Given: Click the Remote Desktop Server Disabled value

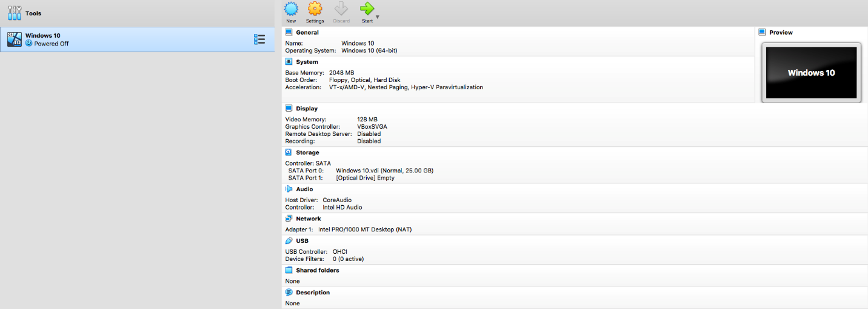Looking at the screenshot, I should coord(369,134).
